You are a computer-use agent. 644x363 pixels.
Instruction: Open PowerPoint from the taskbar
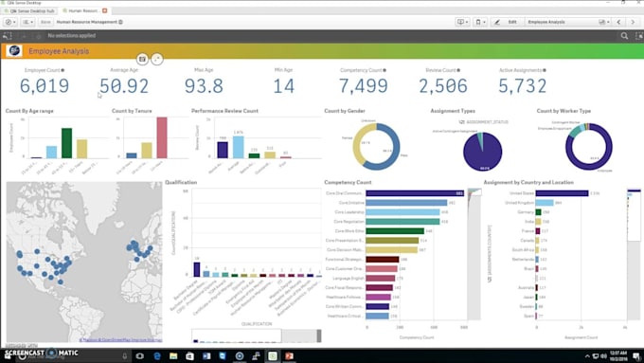(290, 356)
